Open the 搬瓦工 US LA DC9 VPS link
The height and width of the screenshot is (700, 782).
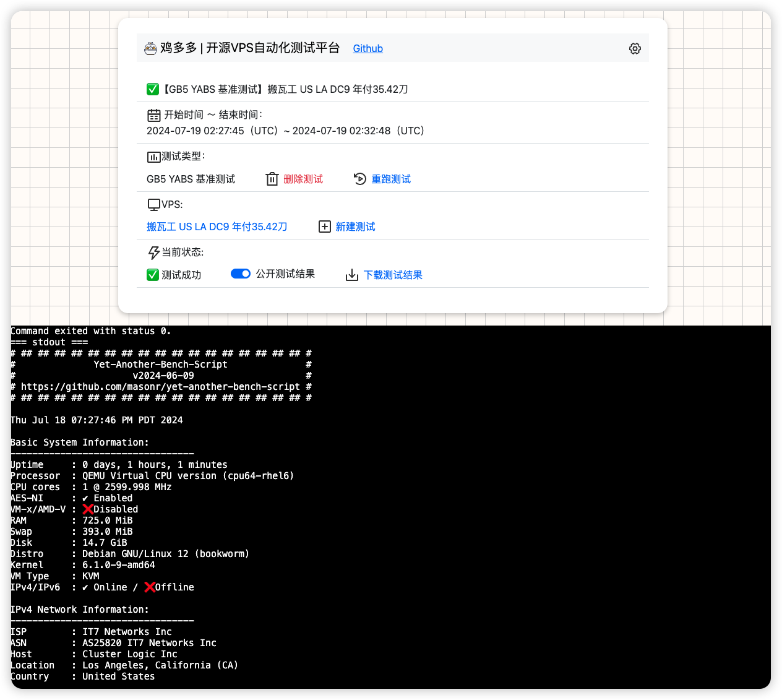tap(217, 227)
